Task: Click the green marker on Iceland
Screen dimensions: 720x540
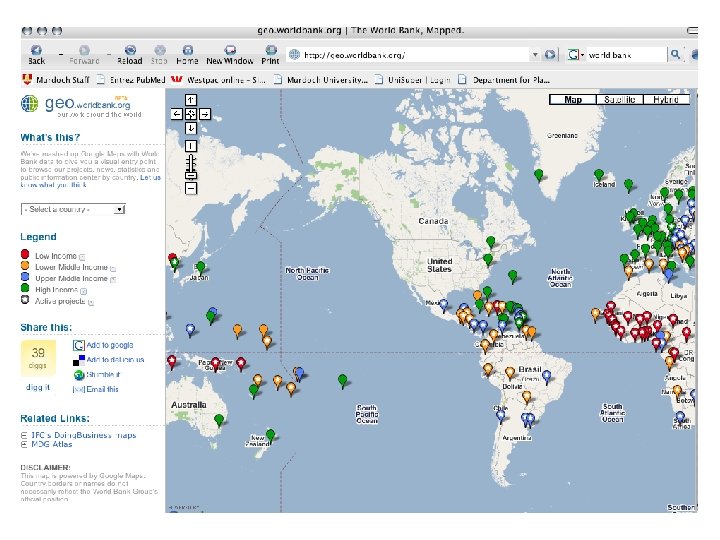Action: click(x=599, y=175)
